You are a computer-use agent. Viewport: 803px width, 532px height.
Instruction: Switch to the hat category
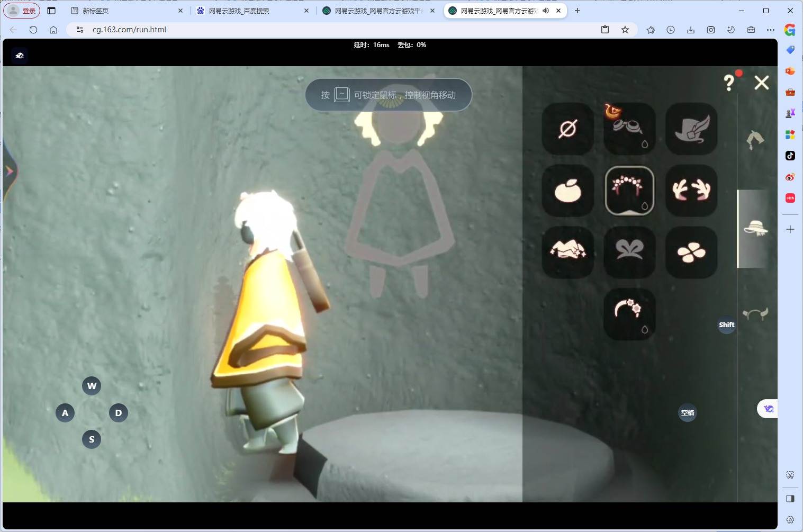[755, 228]
